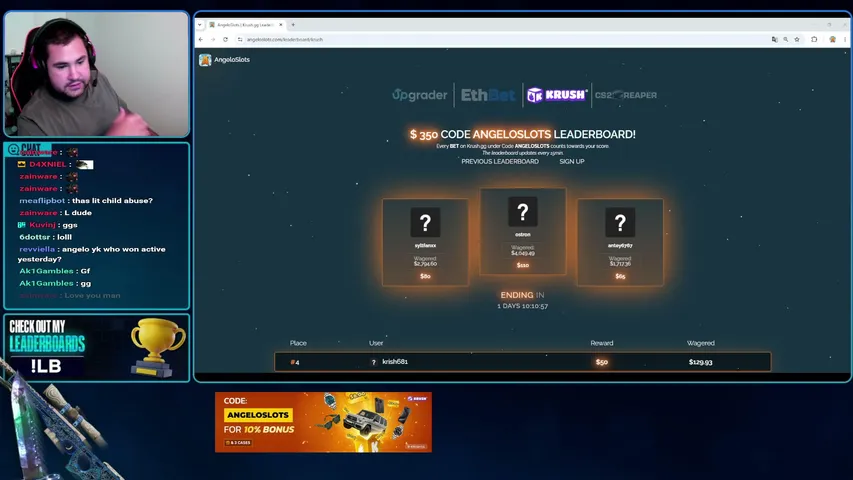Click the small avatar icon beside krish681
This screenshot has height=480, width=853.
click(x=374, y=362)
